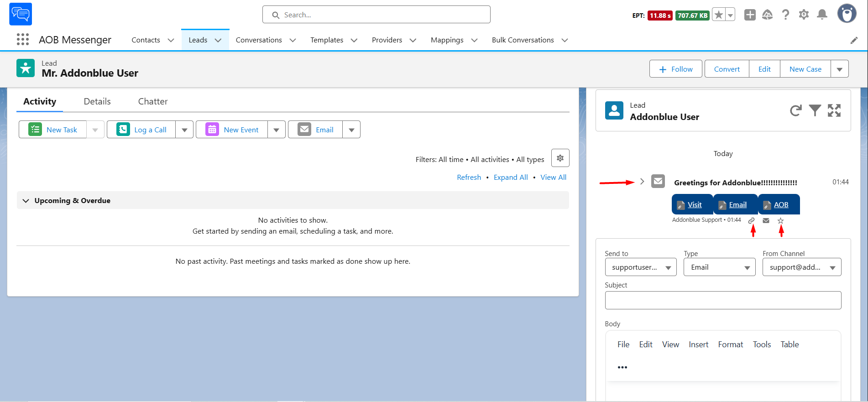Open the editor Insert menu
The image size is (868, 402).
(x=698, y=345)
